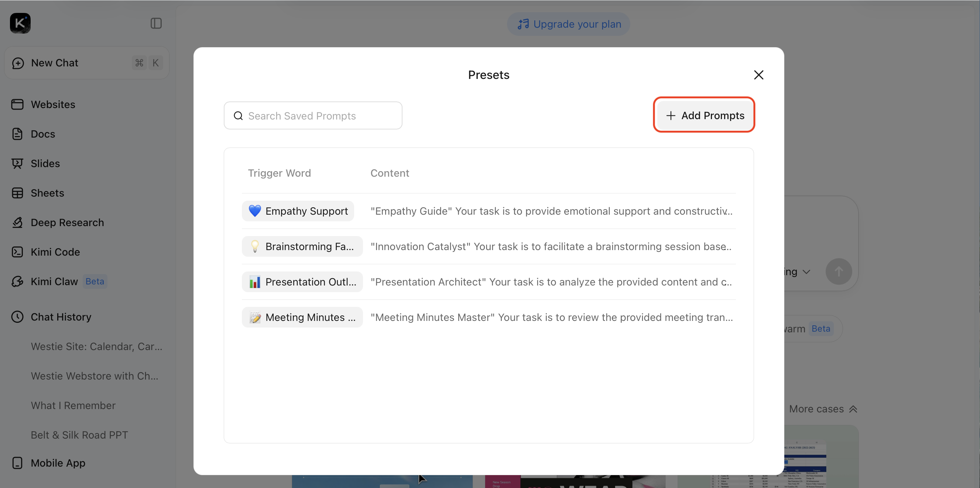
Task: Collapse the More cases section
Action: pyautogui.click(x=822, y=409)
